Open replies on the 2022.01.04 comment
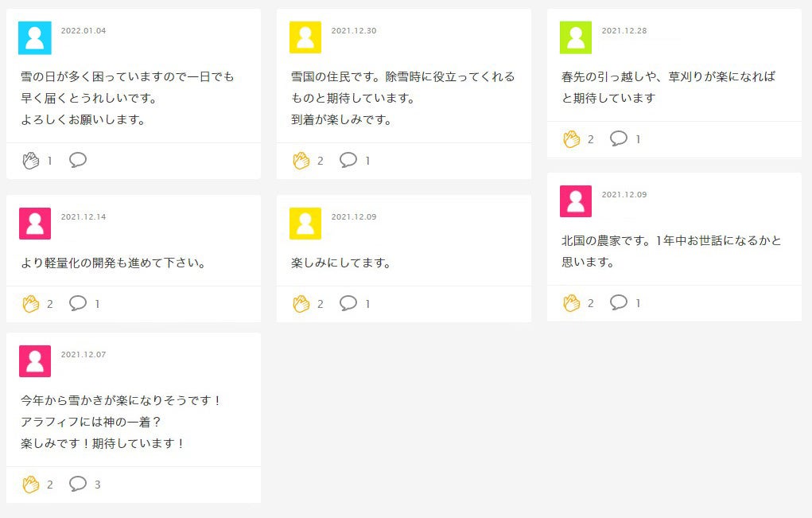Screen dimensions: 812x518 (x=78, y=160)
